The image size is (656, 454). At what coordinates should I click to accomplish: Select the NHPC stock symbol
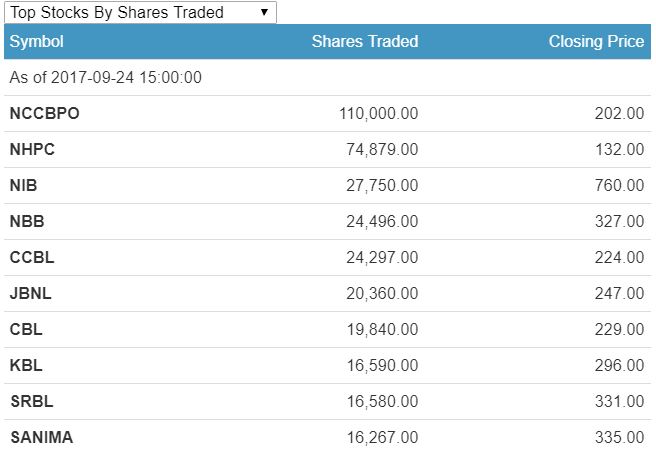tap(34, 150)
